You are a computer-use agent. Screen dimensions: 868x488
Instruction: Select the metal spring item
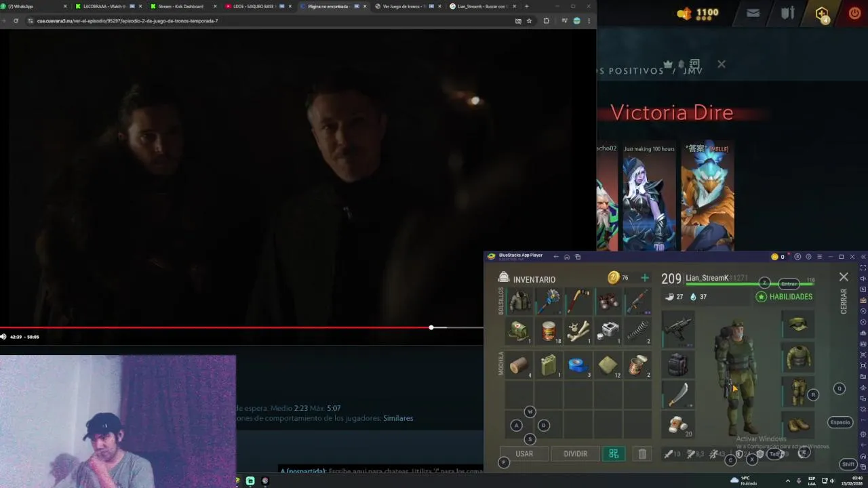[637, 331]
